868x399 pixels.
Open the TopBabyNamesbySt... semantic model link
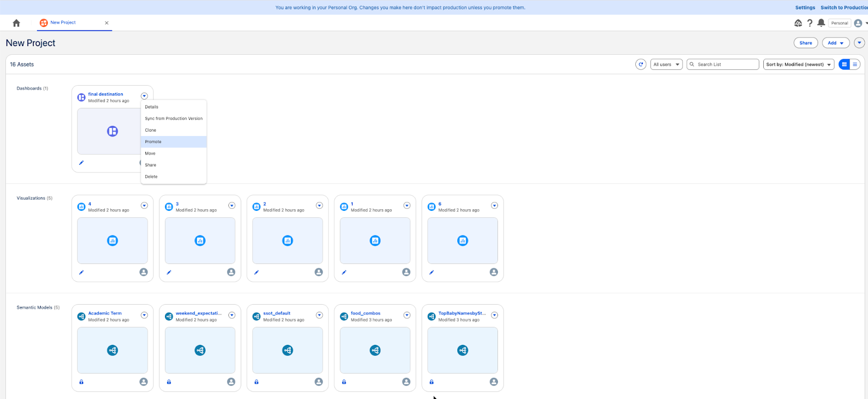click(462, 313)
